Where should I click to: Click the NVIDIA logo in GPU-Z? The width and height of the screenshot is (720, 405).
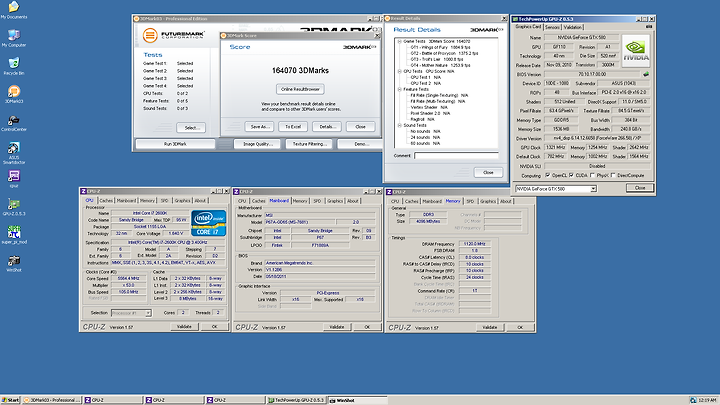pos(636,51)
